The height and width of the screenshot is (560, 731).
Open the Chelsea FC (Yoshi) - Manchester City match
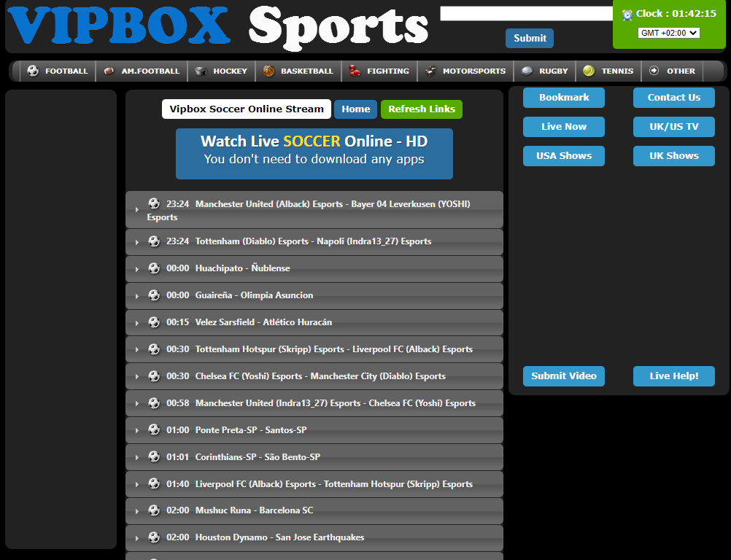point(314,376)
